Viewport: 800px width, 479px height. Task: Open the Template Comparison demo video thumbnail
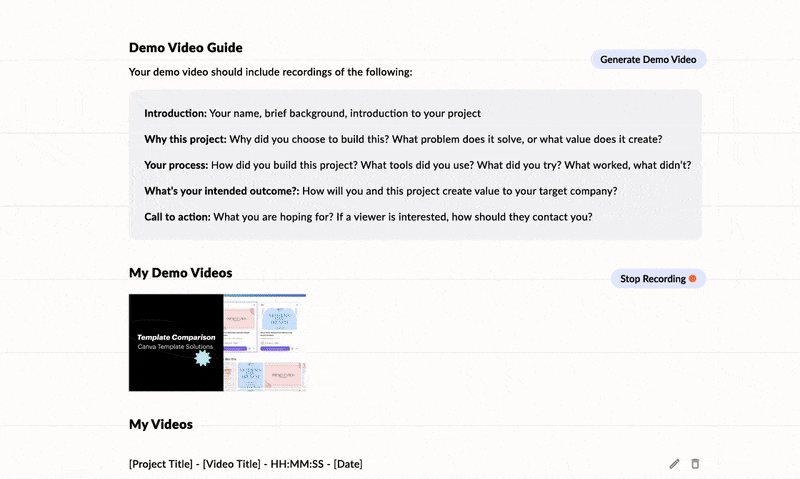217,342
